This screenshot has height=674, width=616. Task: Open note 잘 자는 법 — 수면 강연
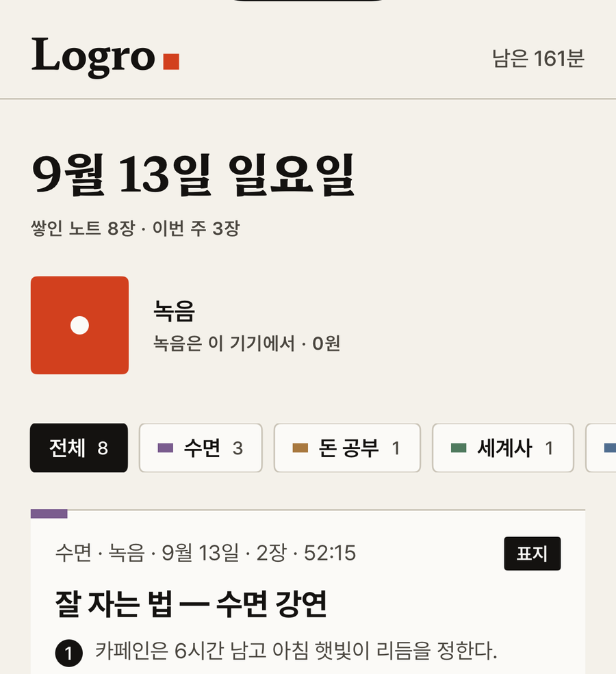(x=191, y=604)
